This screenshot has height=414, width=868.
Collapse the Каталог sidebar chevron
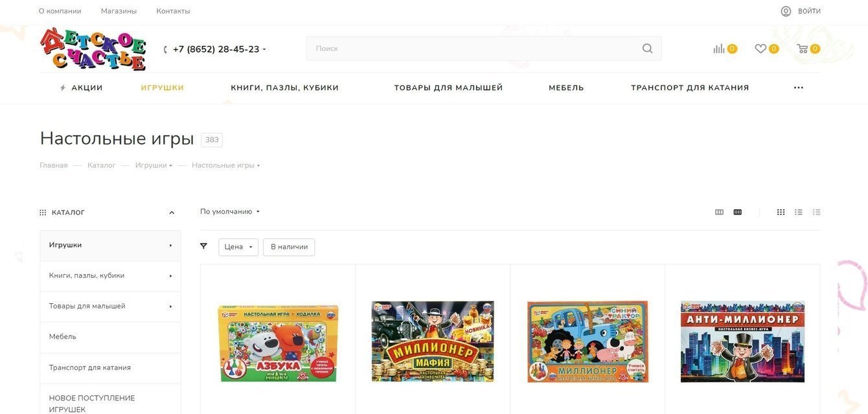click(x=172, y=213)
